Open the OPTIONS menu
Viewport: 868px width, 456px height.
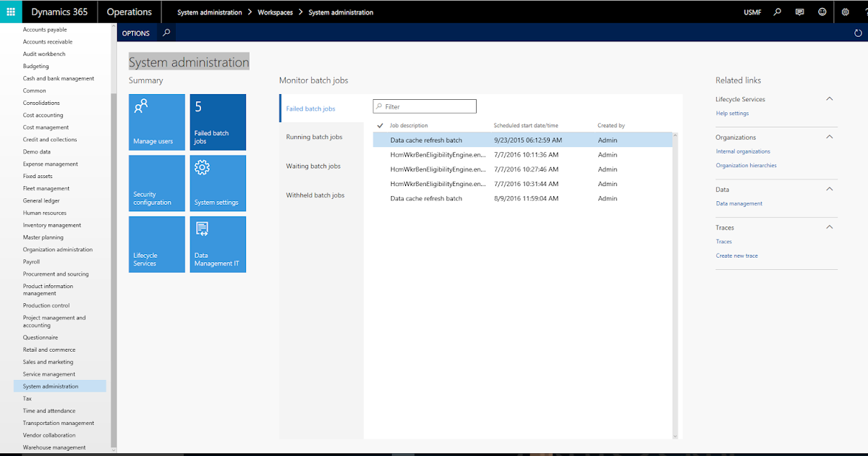point(135,33)
